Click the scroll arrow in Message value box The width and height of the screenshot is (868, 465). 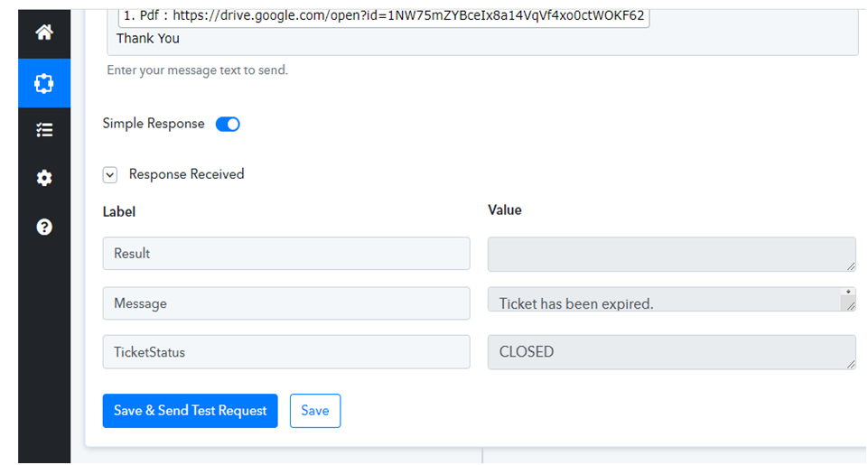tap(848, 292)
